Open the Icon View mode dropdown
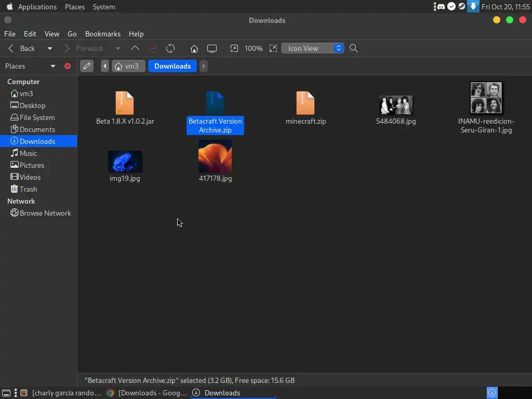 click(313, 48)
